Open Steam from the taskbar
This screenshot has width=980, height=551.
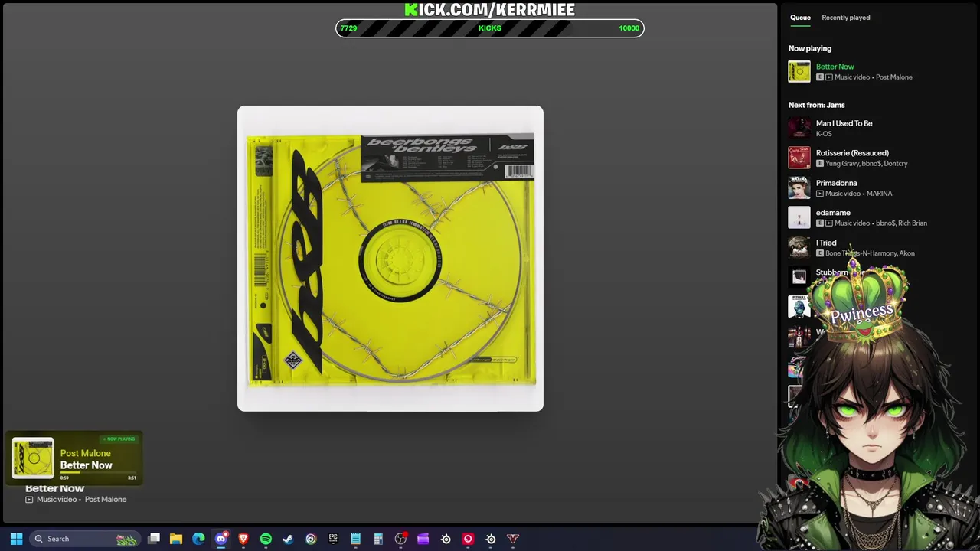(x=288, y=539)
